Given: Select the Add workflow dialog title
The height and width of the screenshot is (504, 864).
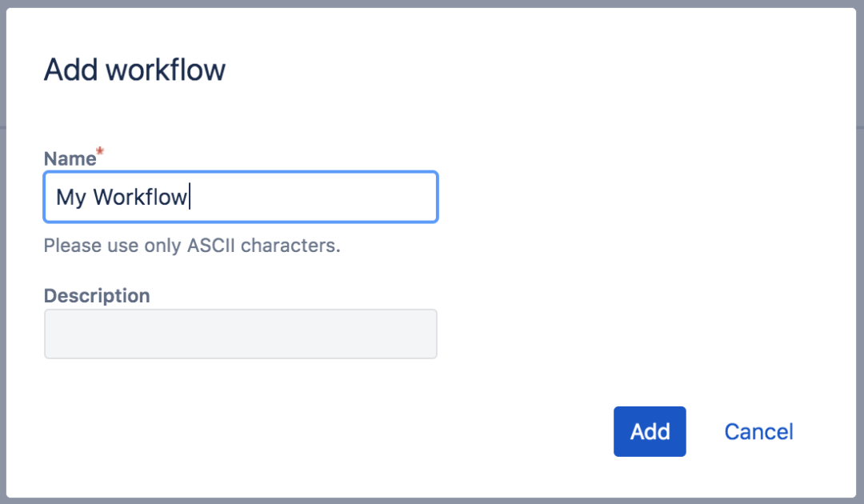Looking at the screenshot, I should click(134, 70).
